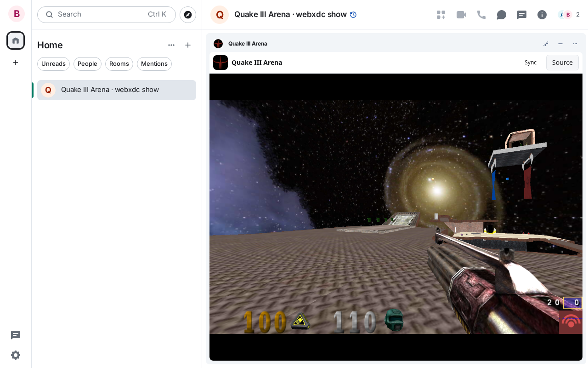588x368 pixels.
Task: Show room info
Action: point(542,15)
